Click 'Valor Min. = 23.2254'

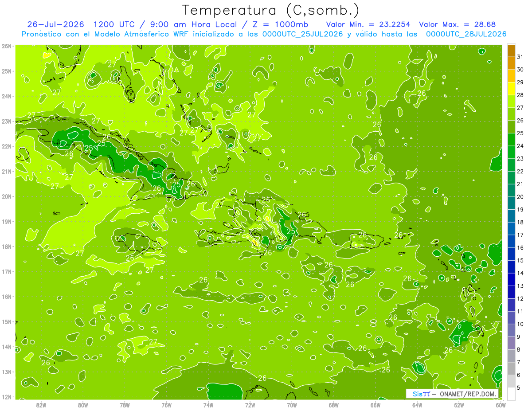pyautogui.click(x=368, y=24)
